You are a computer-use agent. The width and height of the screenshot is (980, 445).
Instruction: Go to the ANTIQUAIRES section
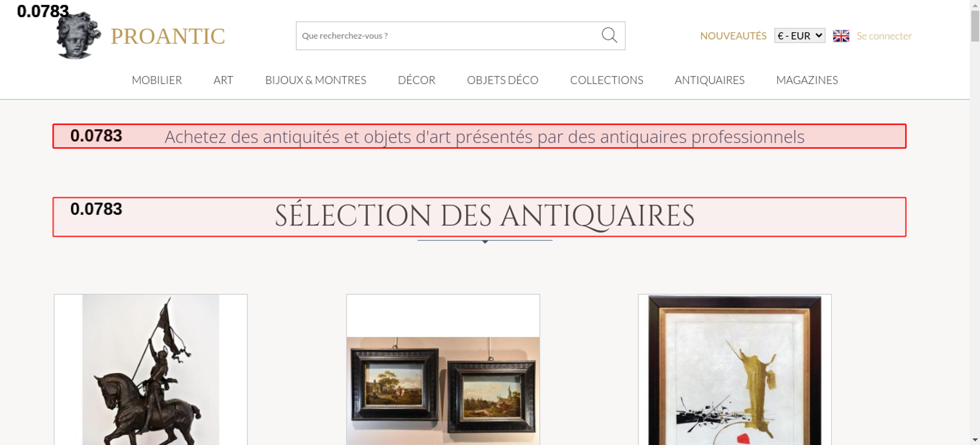tap(710, 80)
